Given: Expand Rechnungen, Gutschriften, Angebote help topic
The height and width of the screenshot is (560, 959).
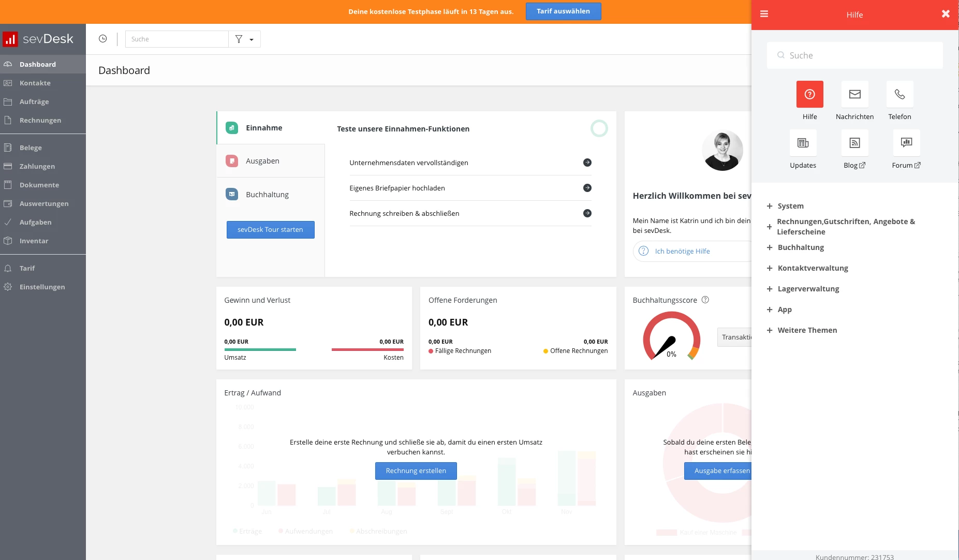Looking at the screenshot, I should tap(841, 227).
